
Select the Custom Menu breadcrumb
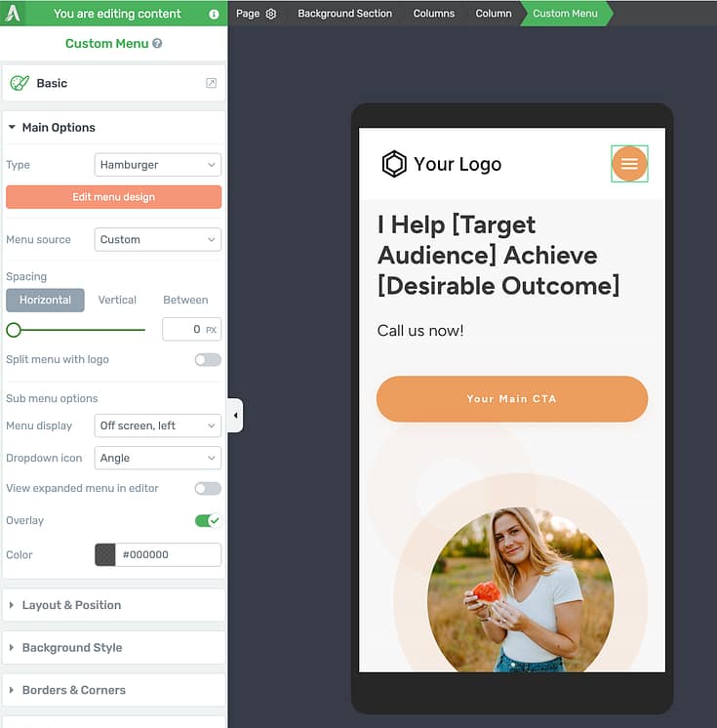coord(565,14)
